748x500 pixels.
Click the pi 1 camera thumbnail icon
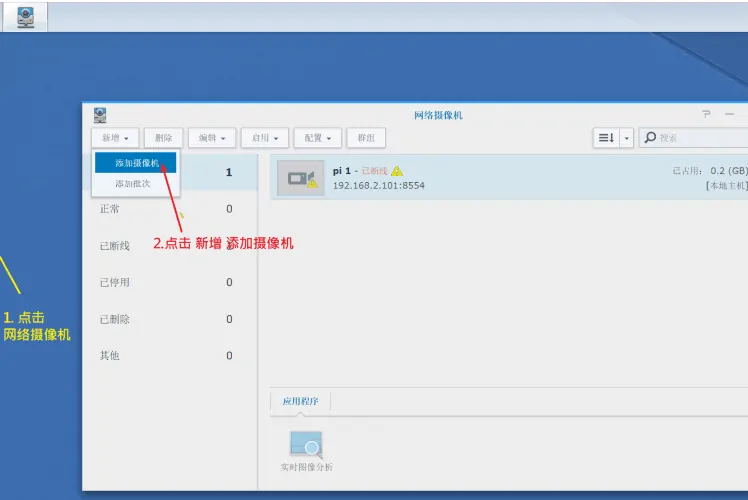(300, 178)
